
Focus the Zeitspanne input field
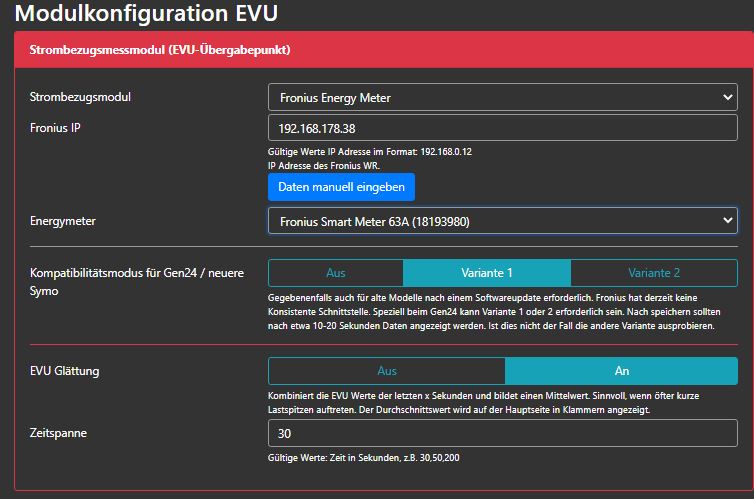click(x=502, y=434)
